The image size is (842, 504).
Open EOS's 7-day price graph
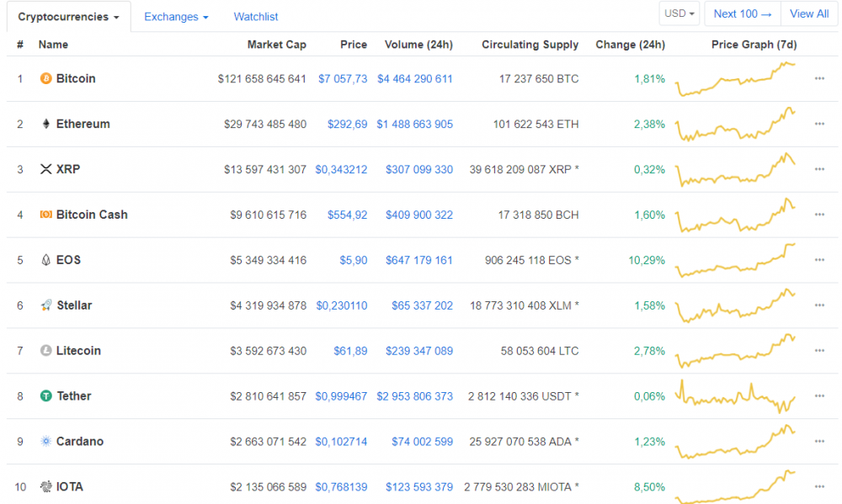coord(735,260)
